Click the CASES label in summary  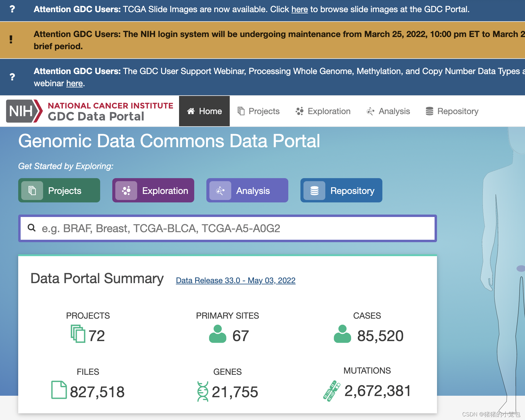pyautogui.click(x=367, y=316)
